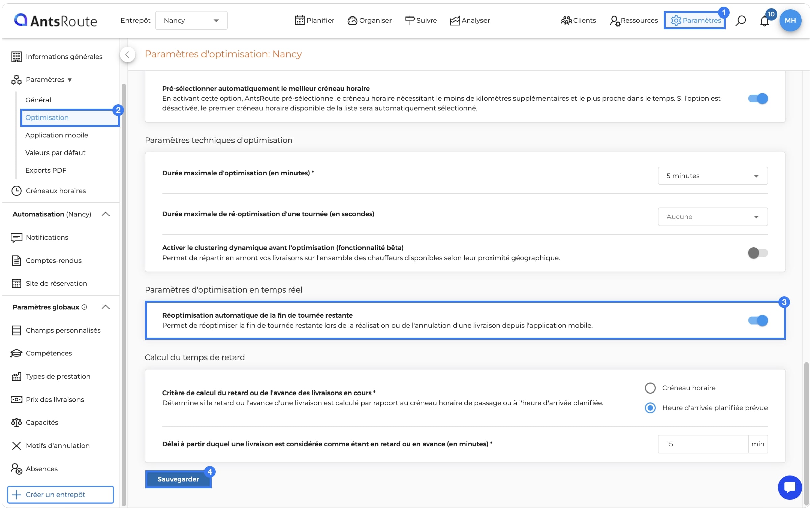The width and height of the screenshot is (812, 511).
Task: Open the live chat bubble
Action: pyautogui.click(x=790, y=487)
